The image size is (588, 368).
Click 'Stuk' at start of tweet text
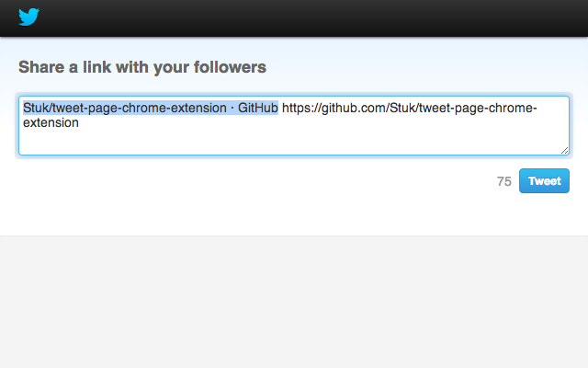pos(35,109)
